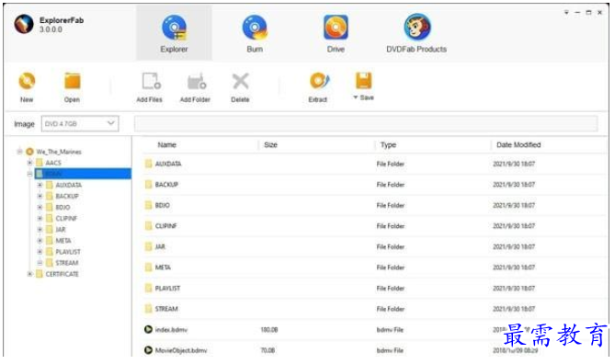
Task: Select STREAM folder icon in file list
Action: pos(148,309)
